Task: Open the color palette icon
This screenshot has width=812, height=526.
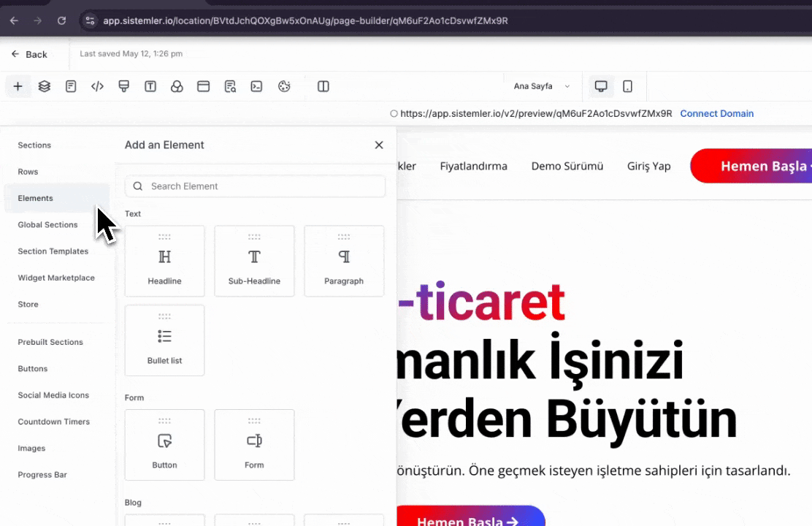Action: [x=284, y=86]
